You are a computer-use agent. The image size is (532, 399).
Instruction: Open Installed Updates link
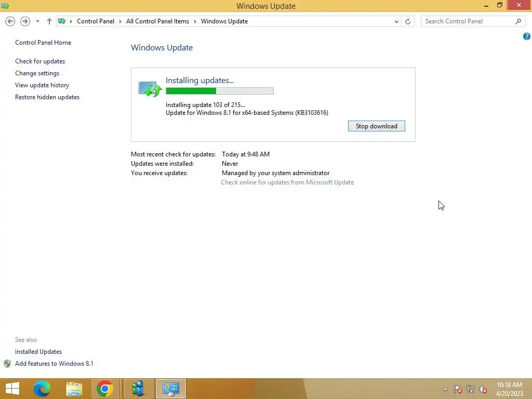38,352
